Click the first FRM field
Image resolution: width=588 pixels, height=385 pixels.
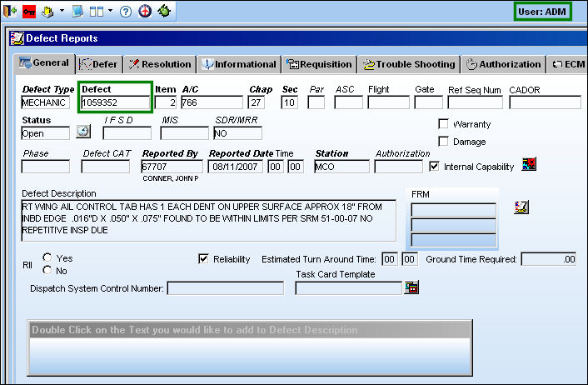pos(453,210)
